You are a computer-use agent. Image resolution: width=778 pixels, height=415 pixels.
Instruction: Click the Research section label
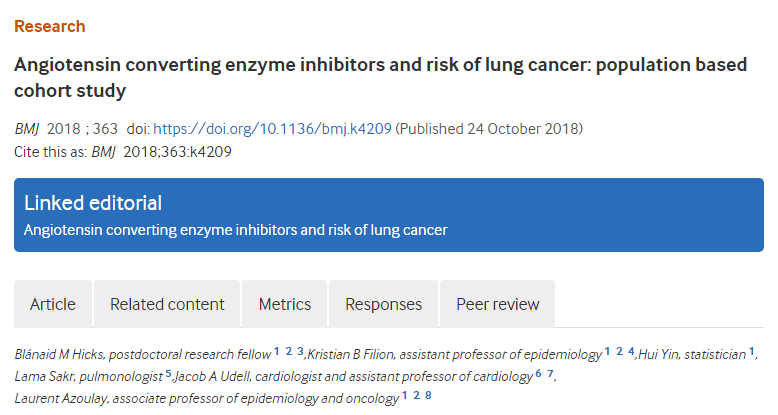50,26
